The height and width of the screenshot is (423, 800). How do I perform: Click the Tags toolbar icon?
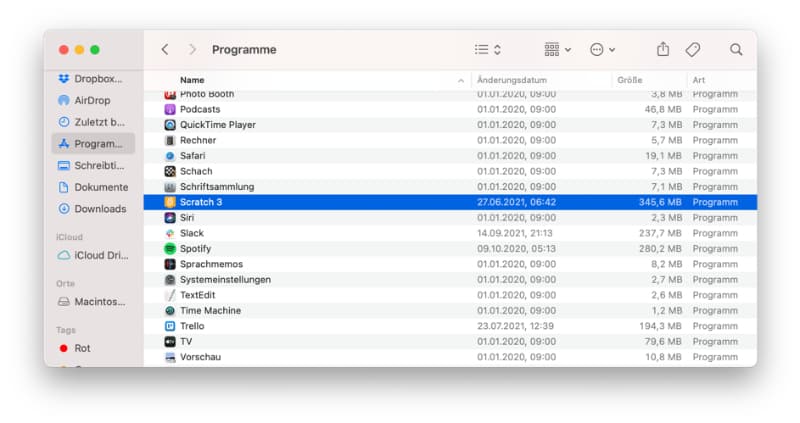pos(692,49)
